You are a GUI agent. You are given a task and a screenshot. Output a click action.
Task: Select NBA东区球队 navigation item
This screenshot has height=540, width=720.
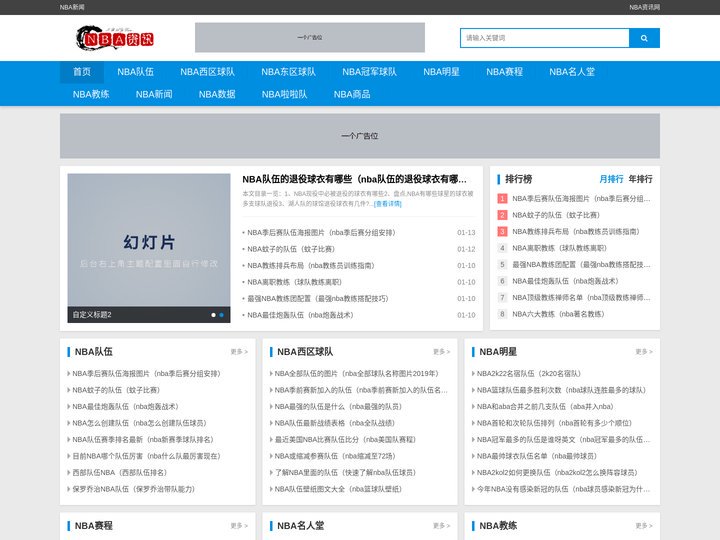(288, 72)
